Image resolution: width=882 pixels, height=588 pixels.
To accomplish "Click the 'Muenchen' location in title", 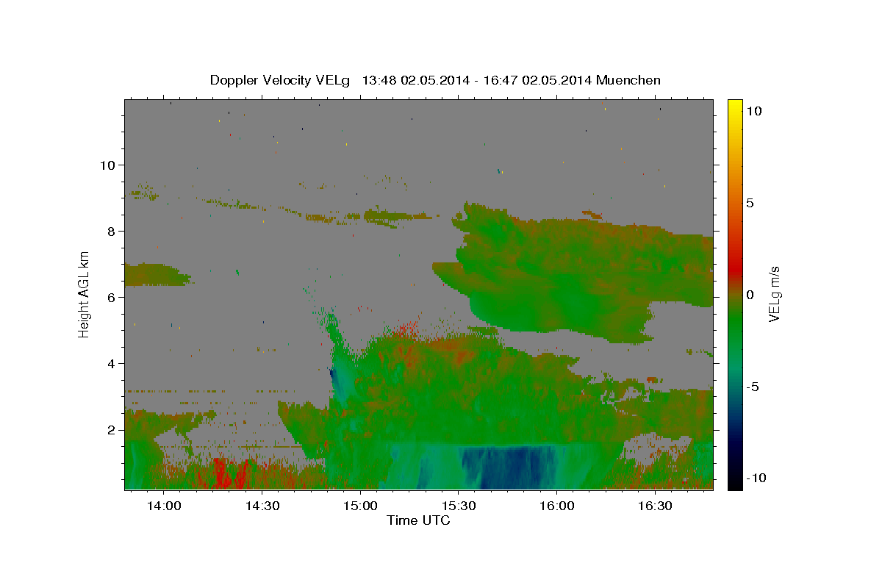I will [628, 80].
